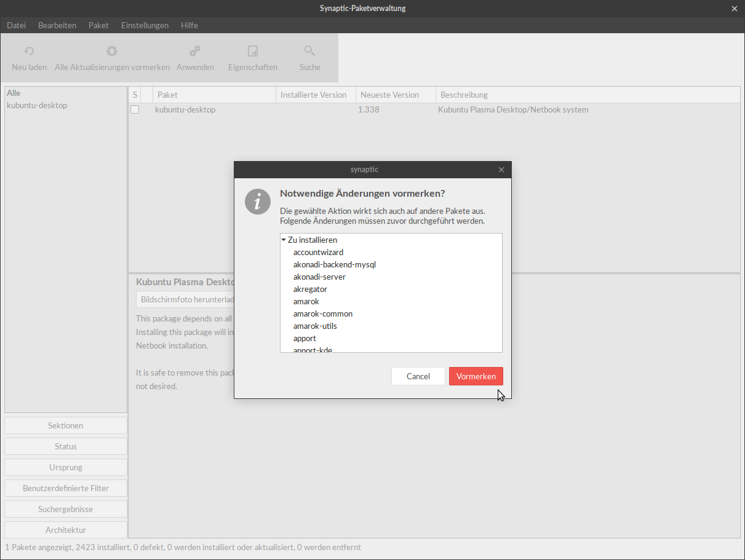Select accountwizard in the install list
Screen dimensions: 745x560
[318, 252]
